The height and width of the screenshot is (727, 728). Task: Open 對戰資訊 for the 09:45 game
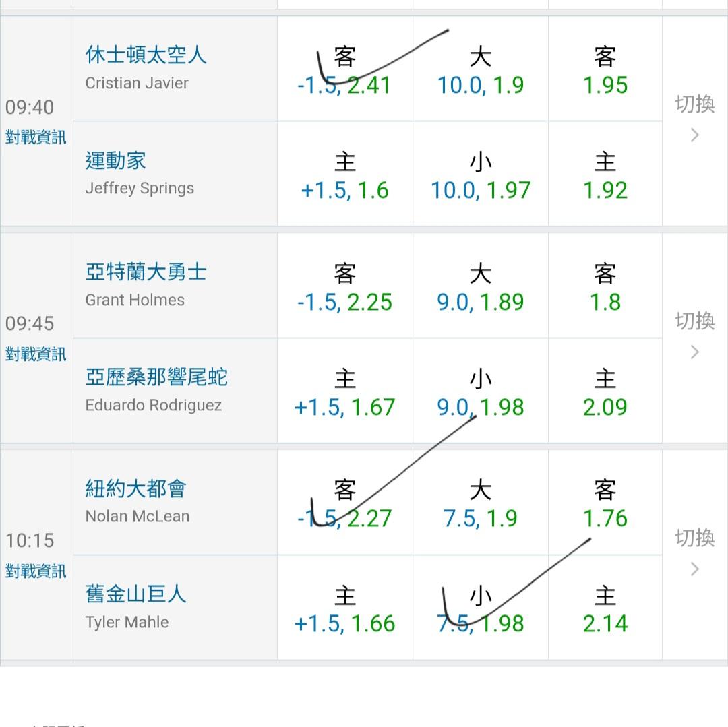tap(36, 354)
